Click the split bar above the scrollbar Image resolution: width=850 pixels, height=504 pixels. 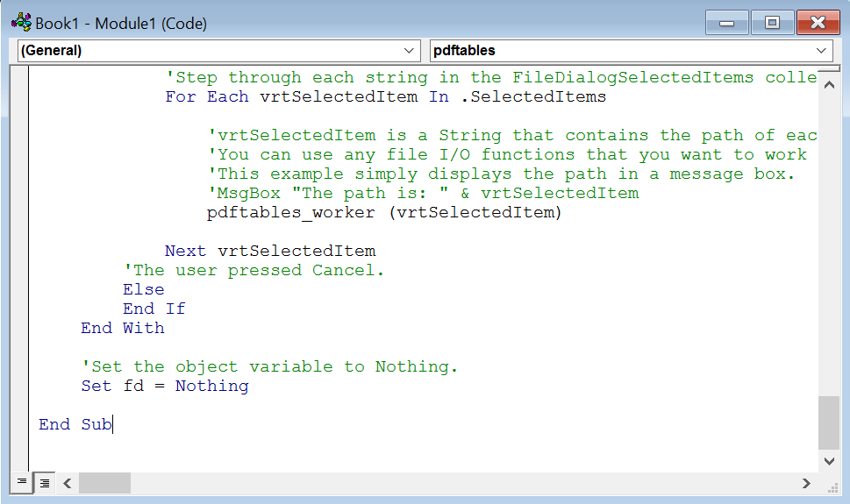(x=829, y=69)
